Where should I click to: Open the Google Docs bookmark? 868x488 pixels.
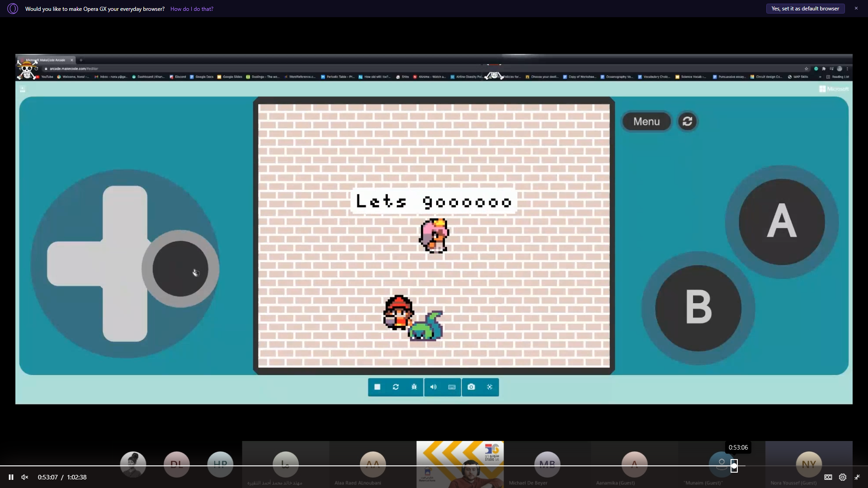[x=202, y=77]
